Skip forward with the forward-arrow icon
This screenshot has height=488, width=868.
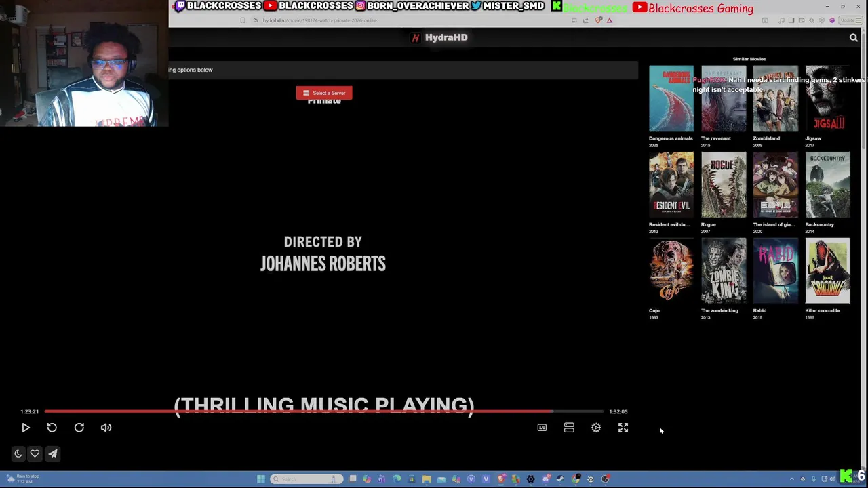click(x=79, y=428)
